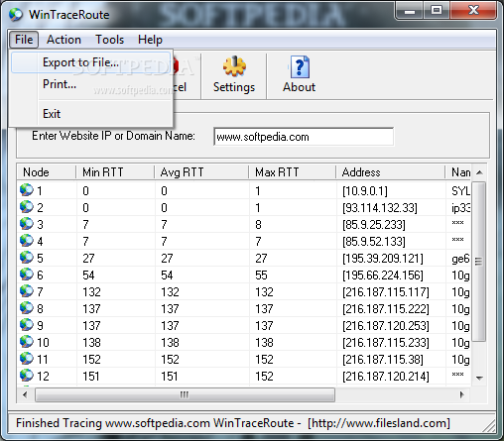Image resolution: width=504 pixels, height=441 pixels.
Task: Click vertical scrollbar up arrow
Action: tap(479, 172)
